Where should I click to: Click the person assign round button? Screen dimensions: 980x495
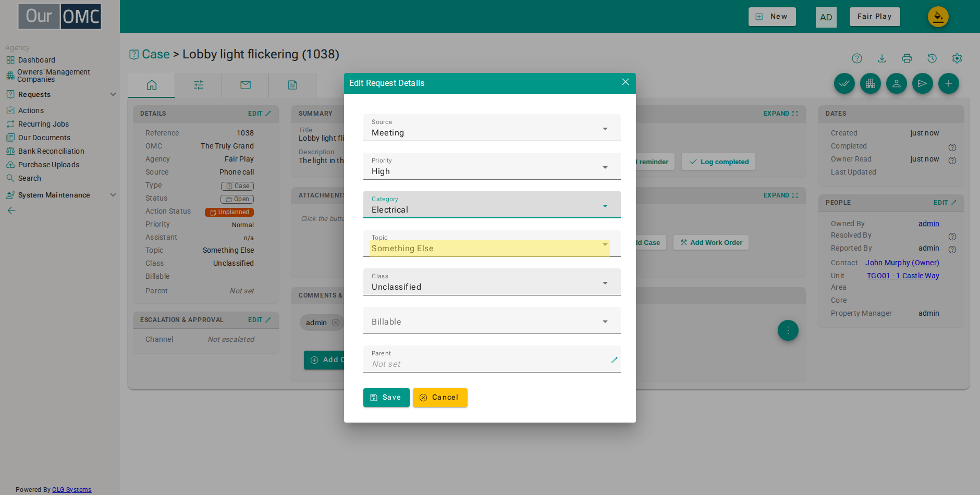point(897,83)
